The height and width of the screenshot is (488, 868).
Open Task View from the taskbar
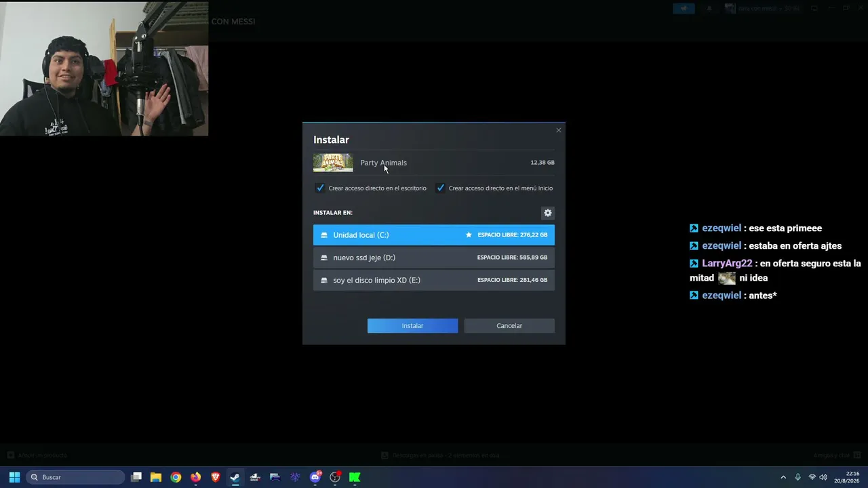click(x=136, y=477)
